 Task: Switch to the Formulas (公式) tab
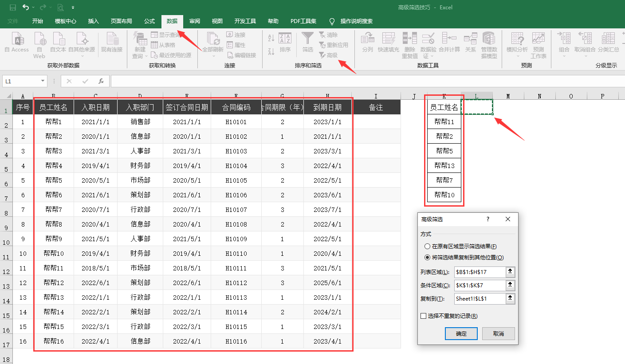point(149,21)
